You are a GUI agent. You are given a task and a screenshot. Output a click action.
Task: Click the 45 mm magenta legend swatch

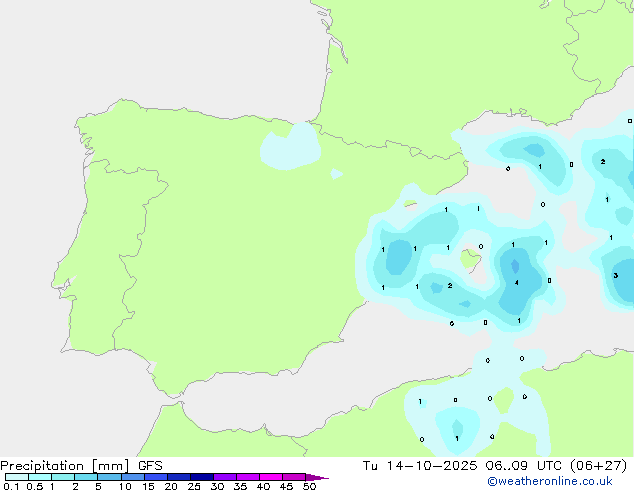click(294, 477)
